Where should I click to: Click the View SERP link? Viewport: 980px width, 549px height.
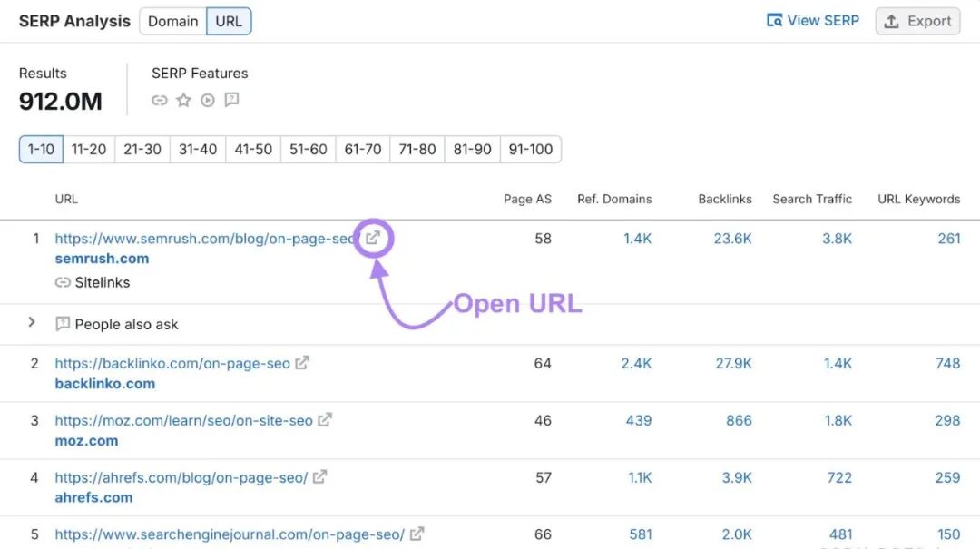click(x=813, y=21)
